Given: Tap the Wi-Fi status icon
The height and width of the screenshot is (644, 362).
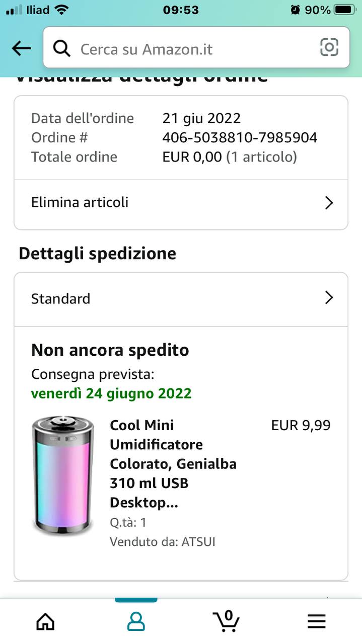Looking at the screenshot, I should click(x=61, y=10).
